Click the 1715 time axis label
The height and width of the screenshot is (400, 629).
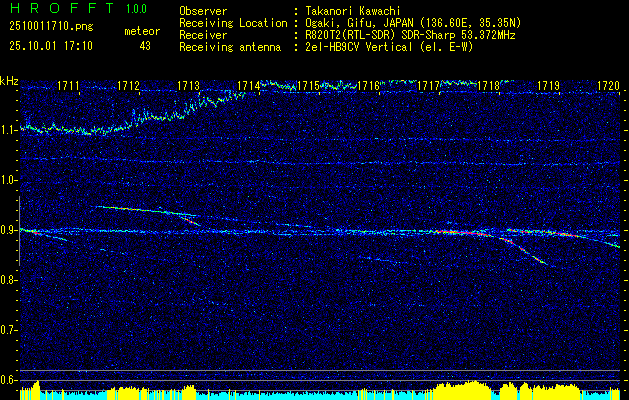pyautogui.click(x=309, y=86)
